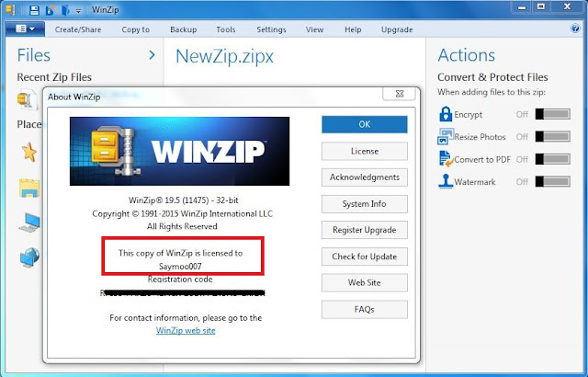The height and width of the screenshot is (377, 588).
Task: Open the WinZip web site link
Action: (186, 330)
